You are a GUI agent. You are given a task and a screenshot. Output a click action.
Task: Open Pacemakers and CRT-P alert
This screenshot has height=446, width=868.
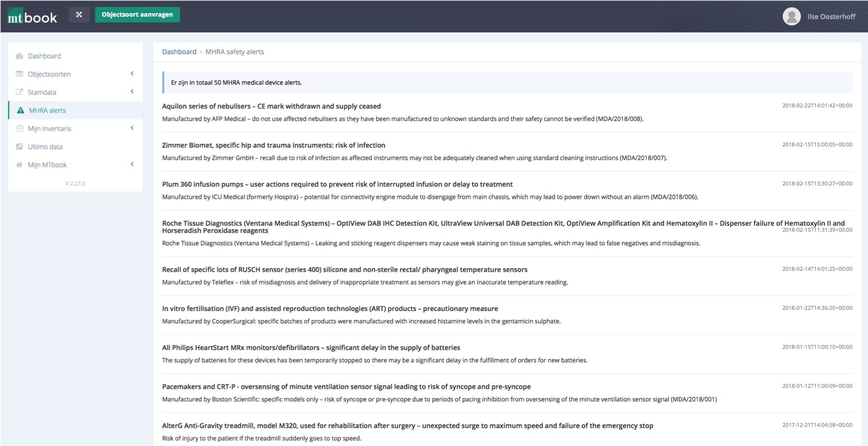point(346,387)
